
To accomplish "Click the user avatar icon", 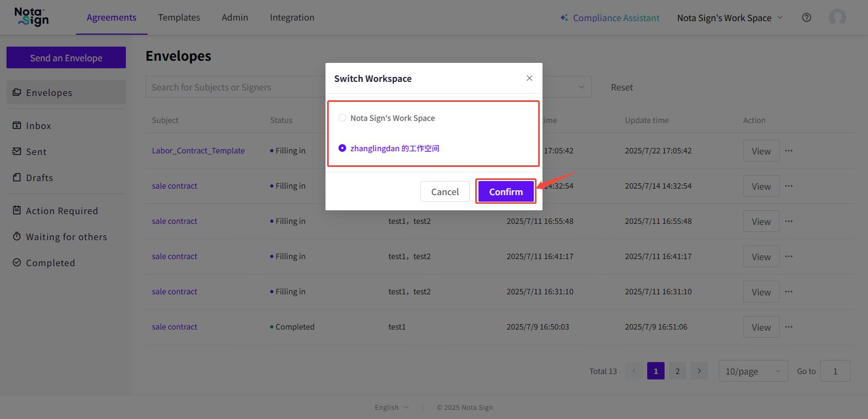I will [837, 17].
